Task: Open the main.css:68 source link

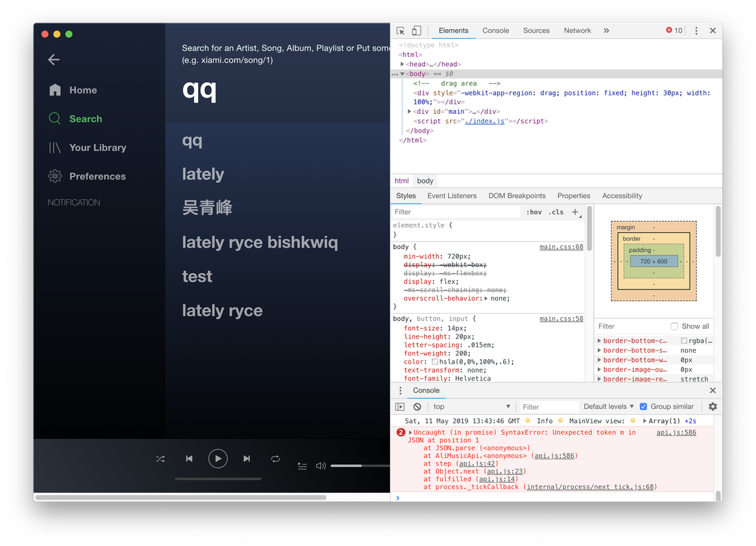Action: [x=561, y=247]
